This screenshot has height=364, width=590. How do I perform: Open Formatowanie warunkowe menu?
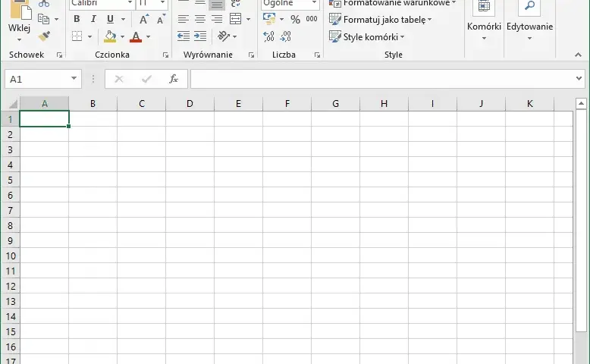coord(392,3)
